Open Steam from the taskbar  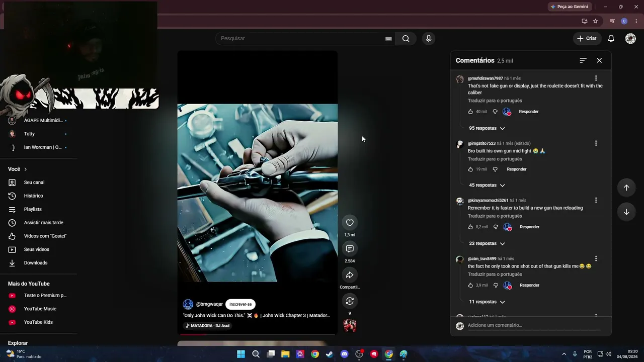329,354
